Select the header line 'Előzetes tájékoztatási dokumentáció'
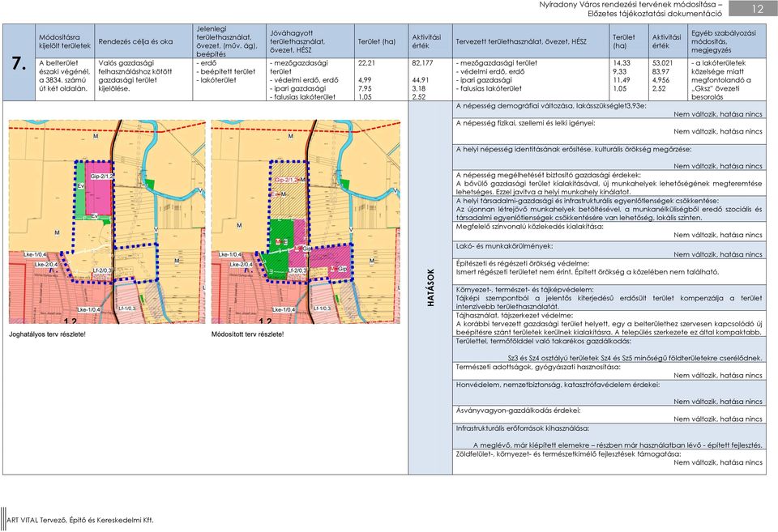The height and width of the screenshot is (532, 778). [x=655, y=14]
